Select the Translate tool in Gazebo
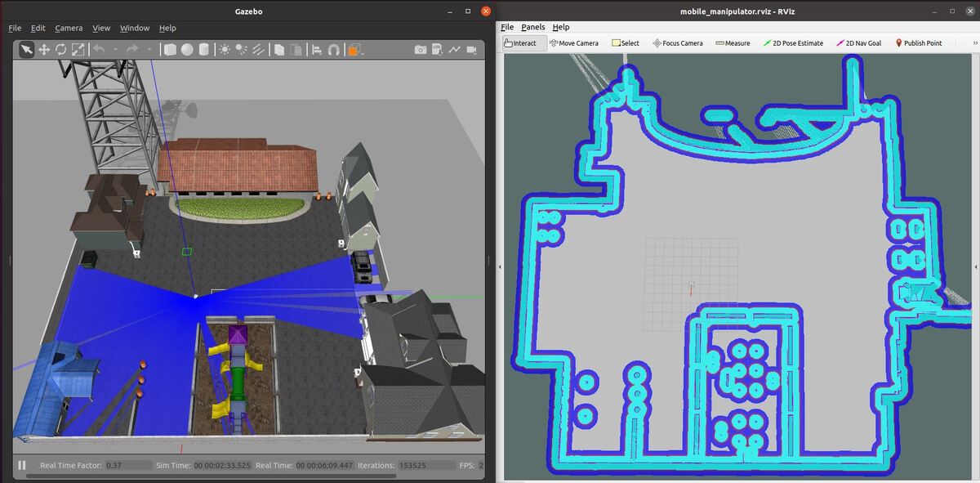The height and width of the screenshot is (483, 980). (44, 49)
